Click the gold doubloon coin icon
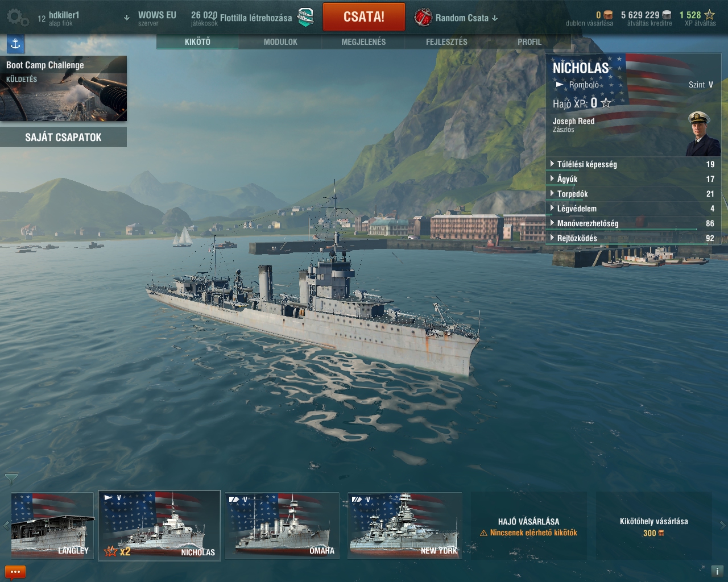The height and width of the screenshot is (582, 728). coord(608,15)
